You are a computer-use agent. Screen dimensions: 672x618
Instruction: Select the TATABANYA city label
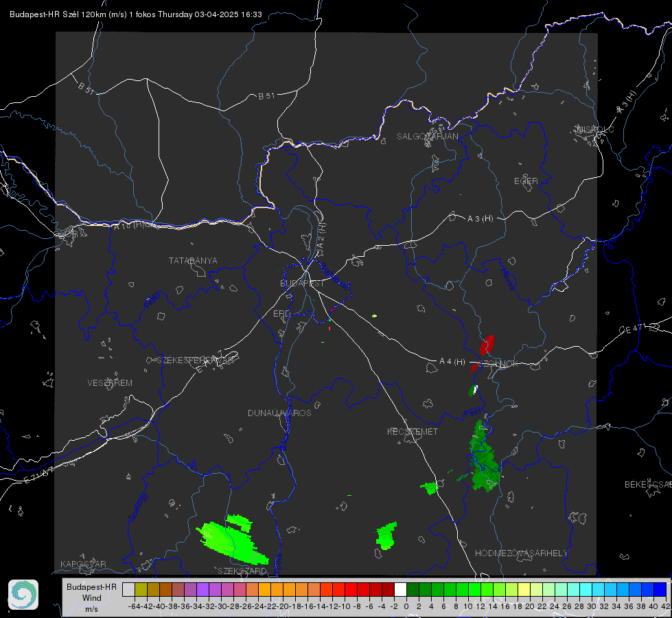(193, 261)
